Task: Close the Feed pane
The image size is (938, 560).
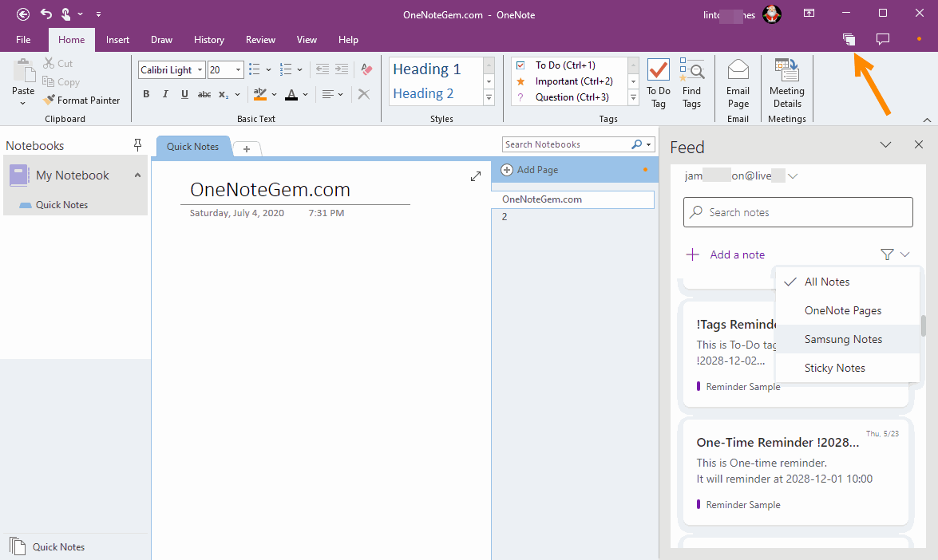Action: pyautogui.click(x=919, y=144)
